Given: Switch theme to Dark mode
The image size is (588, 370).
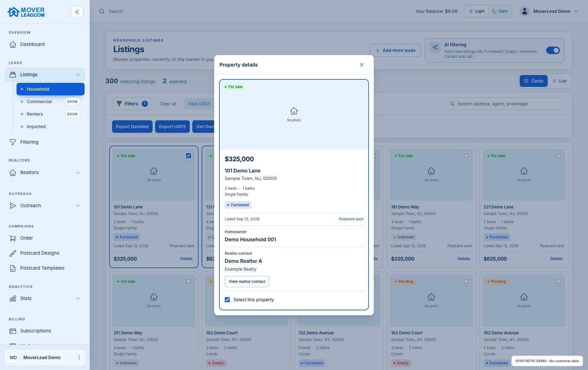Looking at the screenshot, I should click(x=499, y=11).
